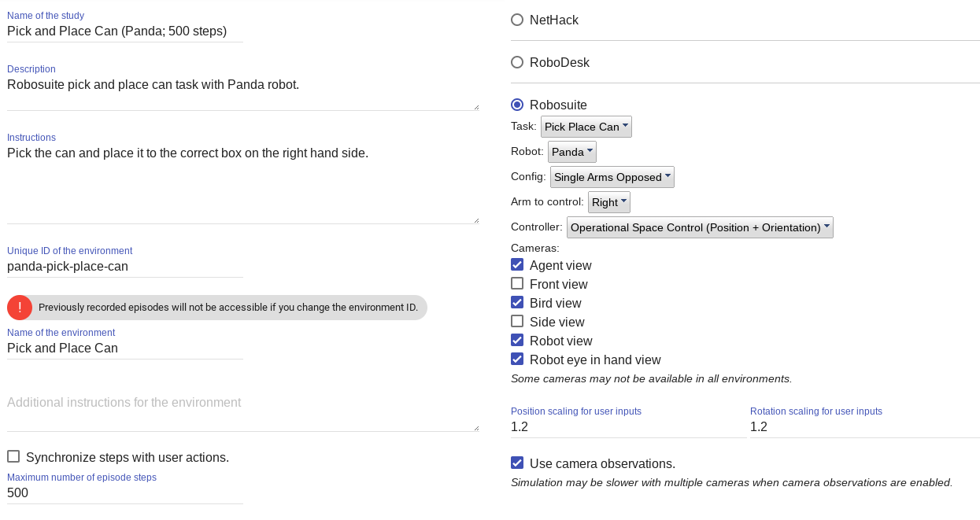Screen dimensions: 980x520
Task: Focus the Maximum number of episode steps field
Action: pyautogui.click(x=124, y=493)
